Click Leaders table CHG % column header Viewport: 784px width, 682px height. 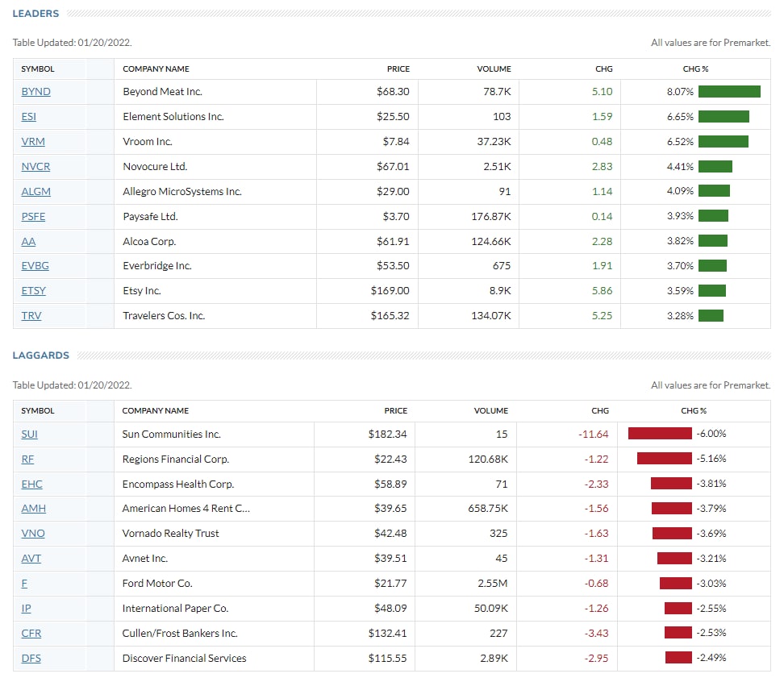[x=695, y=69]
